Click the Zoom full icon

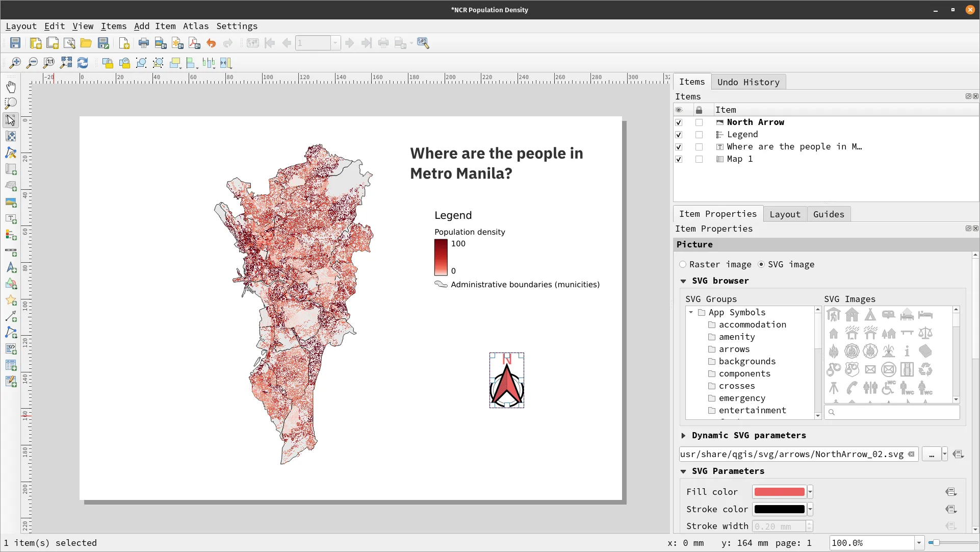click(66, 63)
